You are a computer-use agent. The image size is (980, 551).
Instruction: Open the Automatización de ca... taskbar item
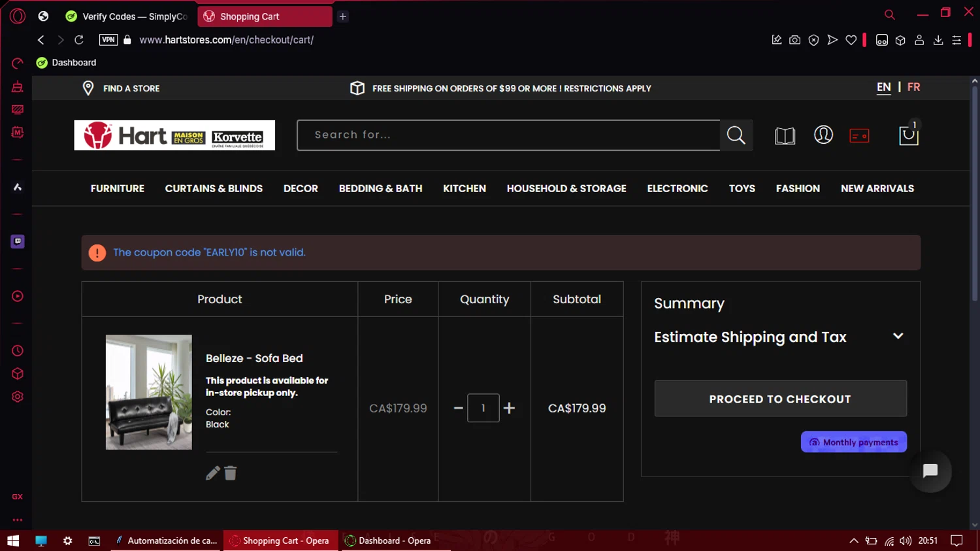click(x=166, y=541)
